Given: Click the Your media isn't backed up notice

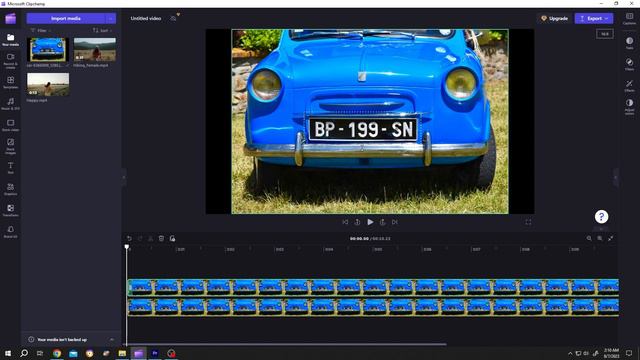Looking at the screenshot, I should click(62, 340).
